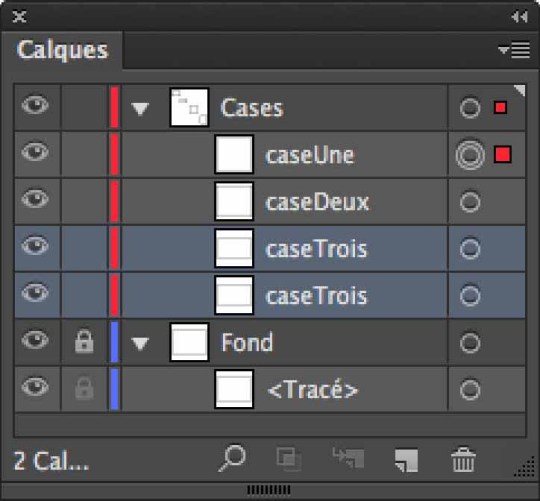Click Create New Sublayer icon
This screenshot has width=540, height=501.
(349, 458)
